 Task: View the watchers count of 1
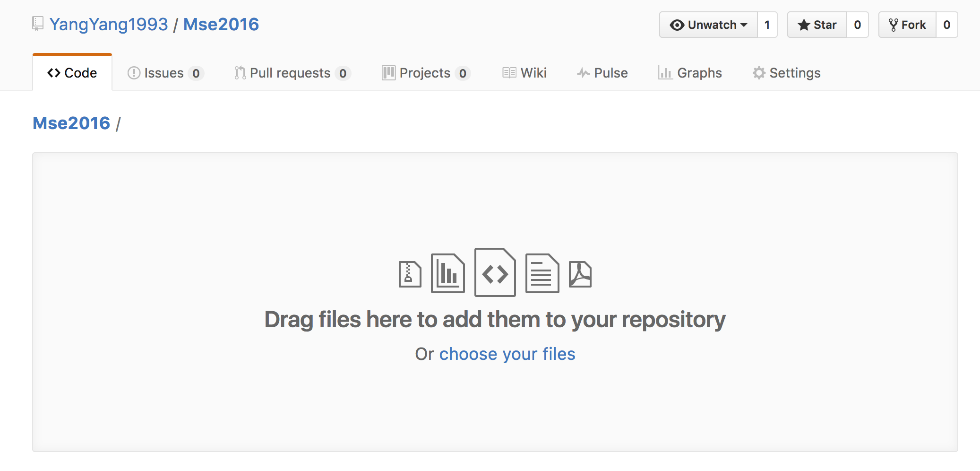click(x=767, y=25)
